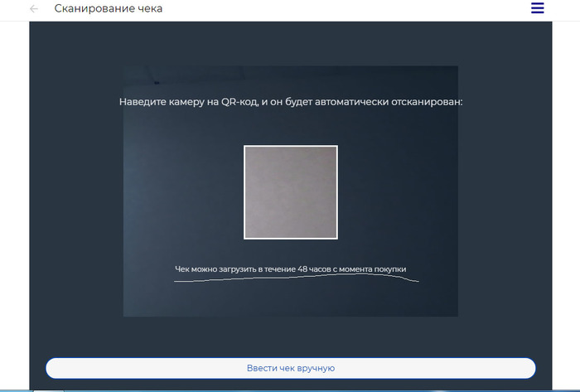Click the dark panel right of camera preview
The width and height of the screenshot is (580, 392).
tap(504, 191)
